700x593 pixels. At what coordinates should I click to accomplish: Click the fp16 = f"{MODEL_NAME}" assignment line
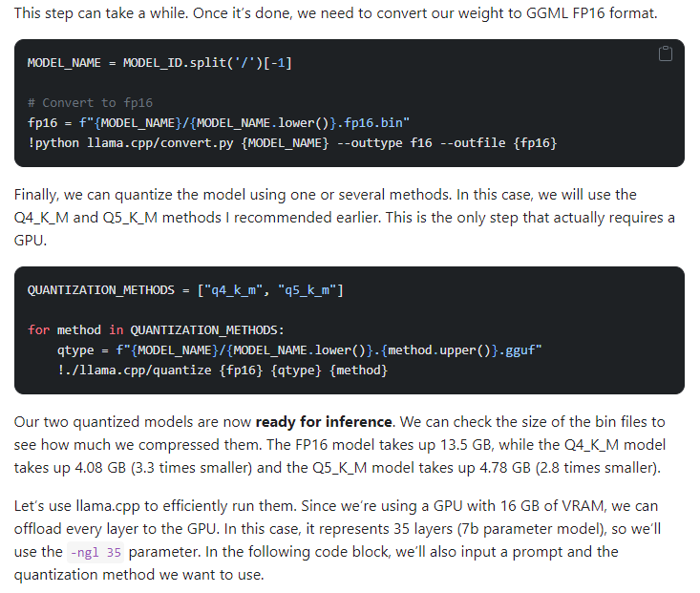coord(219,122)
